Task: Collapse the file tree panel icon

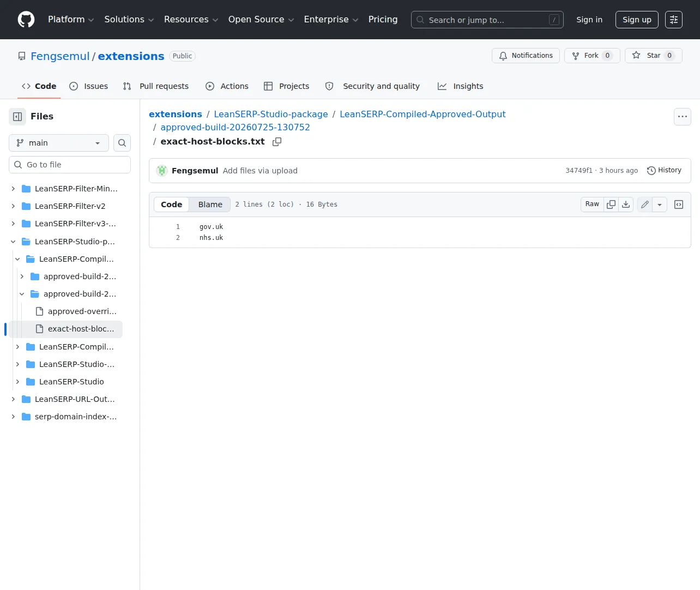Action: (x=17, y=117)
